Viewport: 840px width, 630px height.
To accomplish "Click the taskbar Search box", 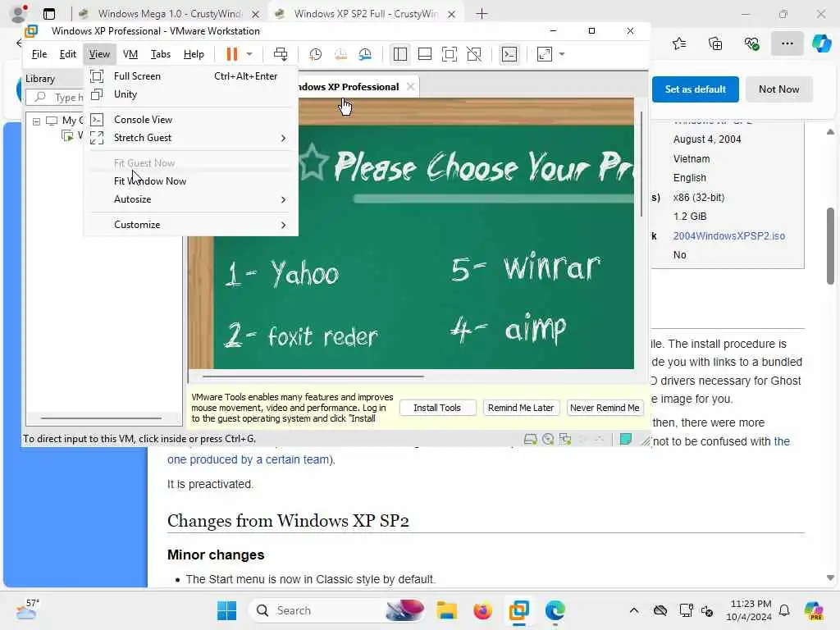I will [x=339, y=610].
